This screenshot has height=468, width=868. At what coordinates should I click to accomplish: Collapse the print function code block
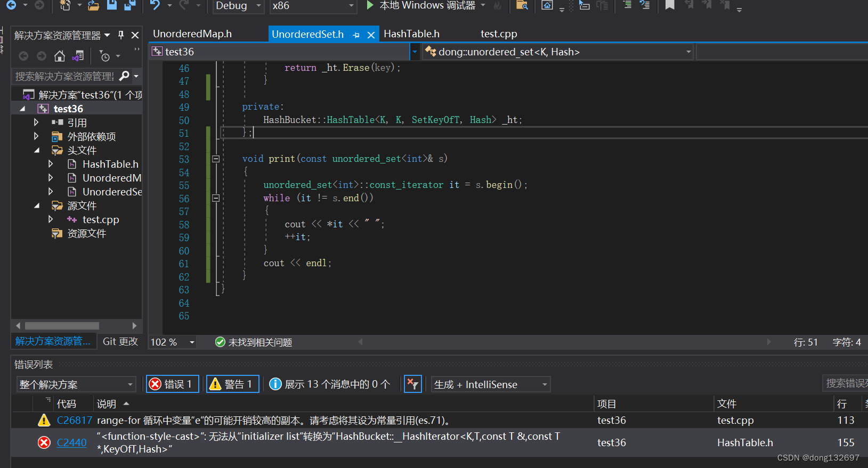pos(216,159)
